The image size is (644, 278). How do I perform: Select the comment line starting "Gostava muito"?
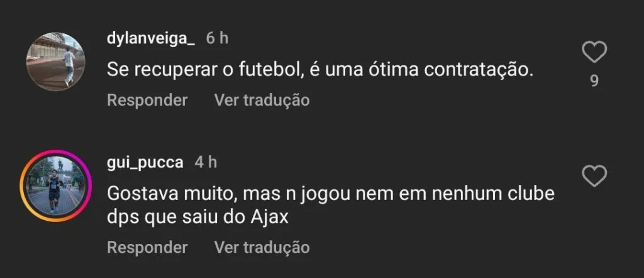coord(331,193)
